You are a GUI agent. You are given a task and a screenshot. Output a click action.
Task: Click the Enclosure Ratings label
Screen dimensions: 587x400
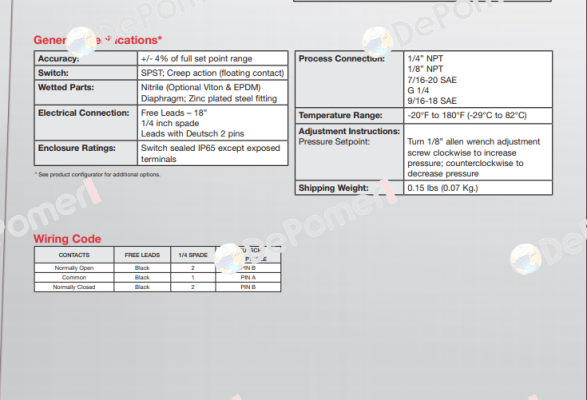click(x=77, y=148)
